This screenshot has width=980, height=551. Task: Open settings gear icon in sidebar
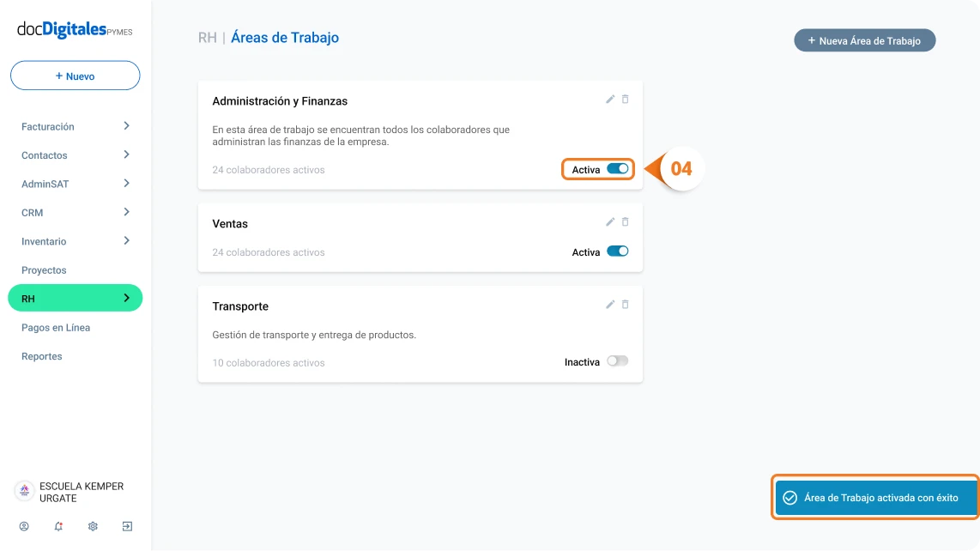pos(93,527)
